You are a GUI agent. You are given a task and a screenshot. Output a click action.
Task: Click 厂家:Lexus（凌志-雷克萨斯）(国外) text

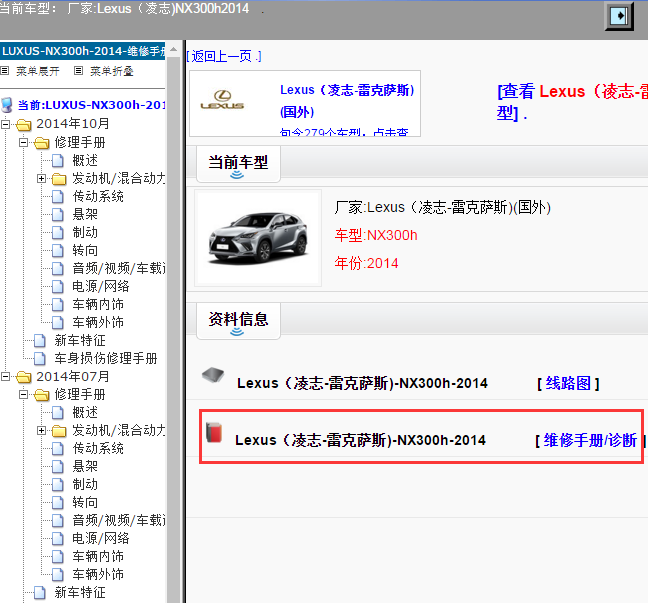(x=443, y=207)
